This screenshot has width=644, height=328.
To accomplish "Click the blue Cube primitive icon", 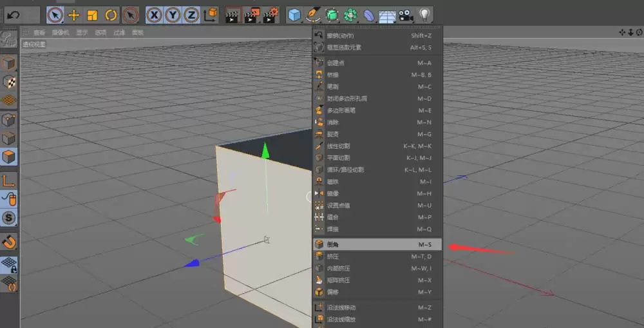I will coord(294,15).
